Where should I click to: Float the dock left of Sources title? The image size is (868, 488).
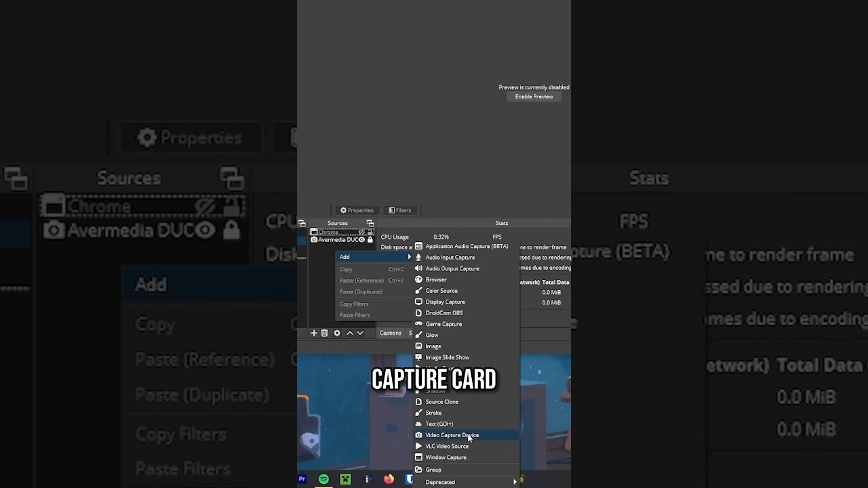coord(302,223)
